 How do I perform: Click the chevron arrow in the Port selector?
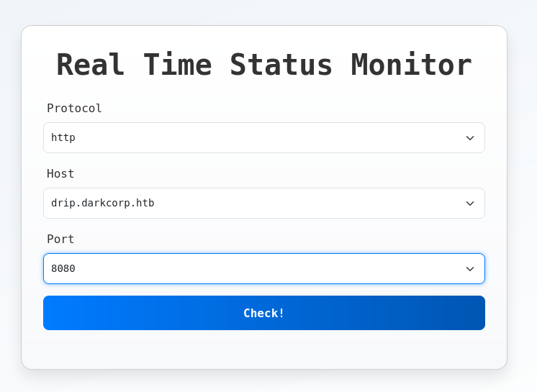pos(470,269)
